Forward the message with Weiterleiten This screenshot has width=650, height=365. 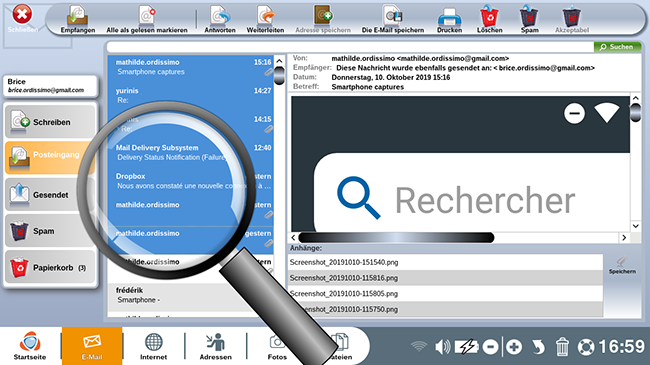(x=265, y=19)
